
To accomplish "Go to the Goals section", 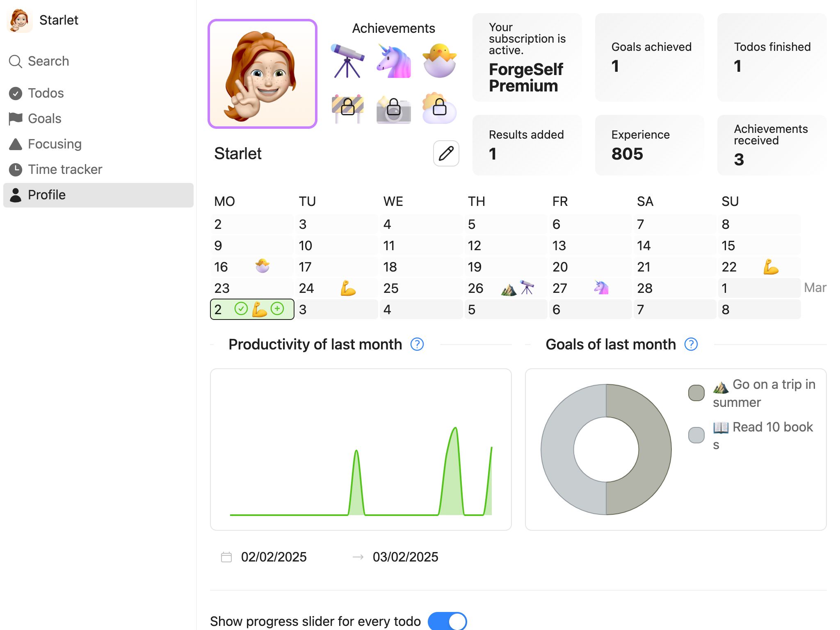I will click(98, 119).
